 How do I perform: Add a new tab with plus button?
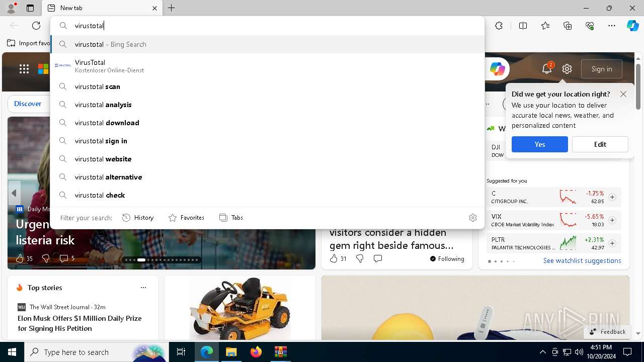point(172,8)
